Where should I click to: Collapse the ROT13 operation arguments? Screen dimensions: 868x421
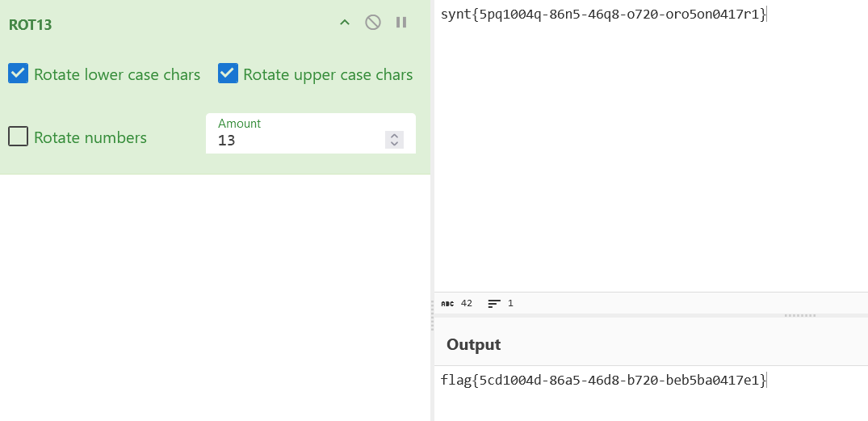click(345, 23)
